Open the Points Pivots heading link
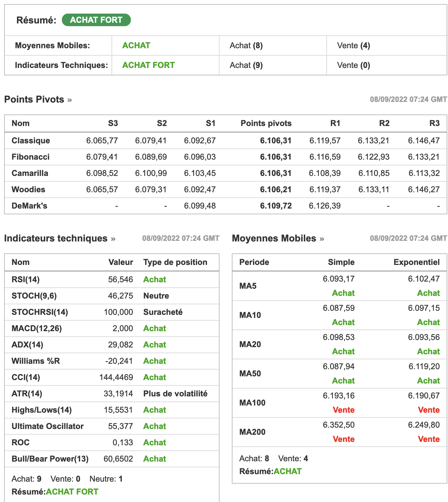The width and height of the screenshot is (448, 502). tap(34, 100)
